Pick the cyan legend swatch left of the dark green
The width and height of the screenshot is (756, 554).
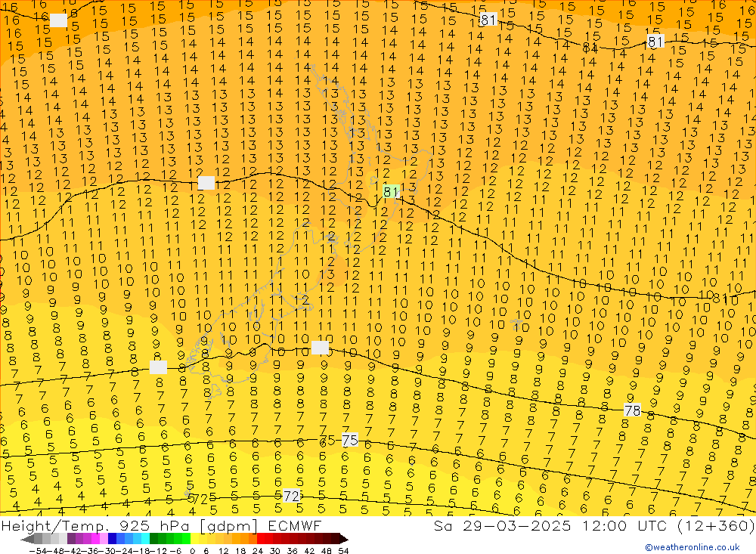click(145, 539)
